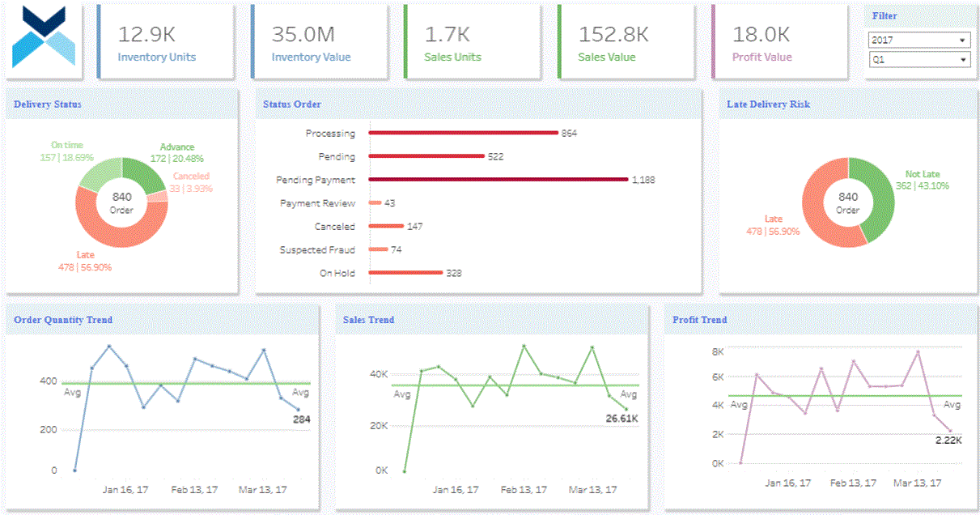Click the 33 | 3.93% Canceled label

point(190,188)
